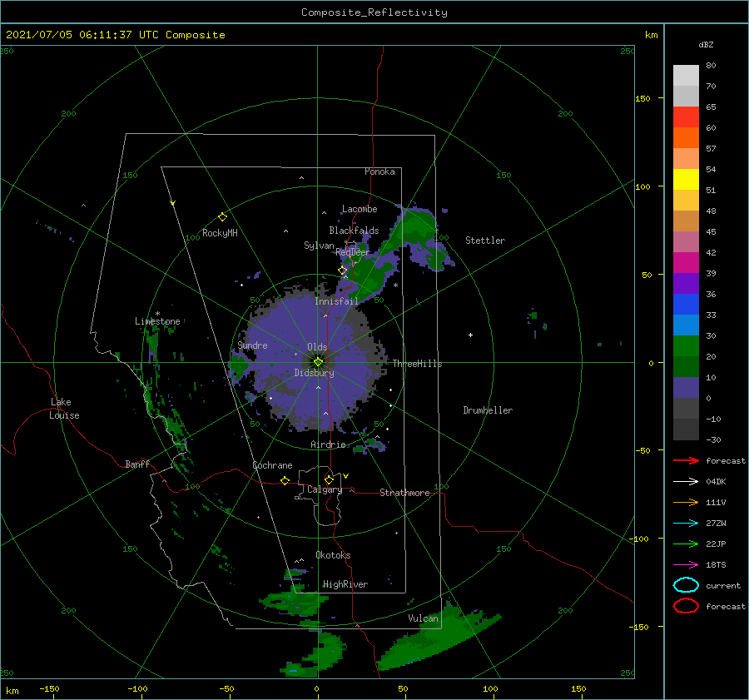This screenshot has height=700, width=749.
Task: Click the Limestone label
Action: (157, 321)
